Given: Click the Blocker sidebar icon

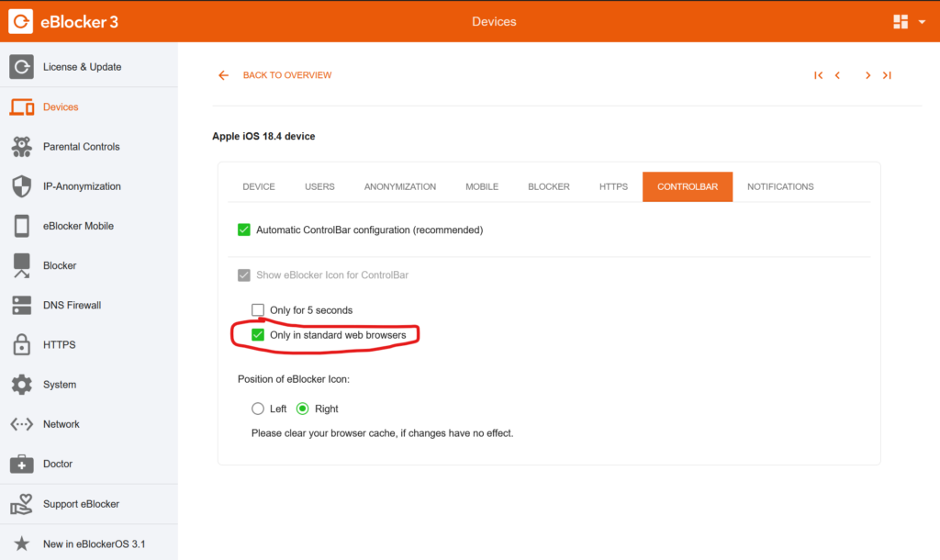Looking at the screenshot, I should tap(22, 265).
